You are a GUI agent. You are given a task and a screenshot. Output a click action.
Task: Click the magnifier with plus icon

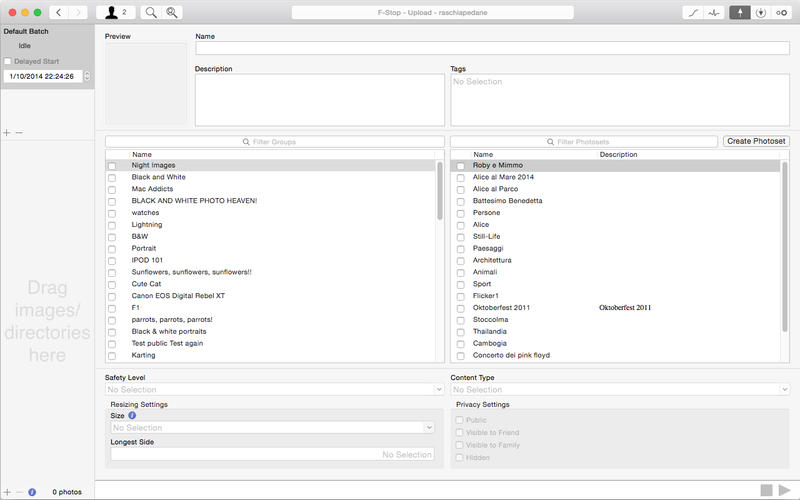pos(172,12)
